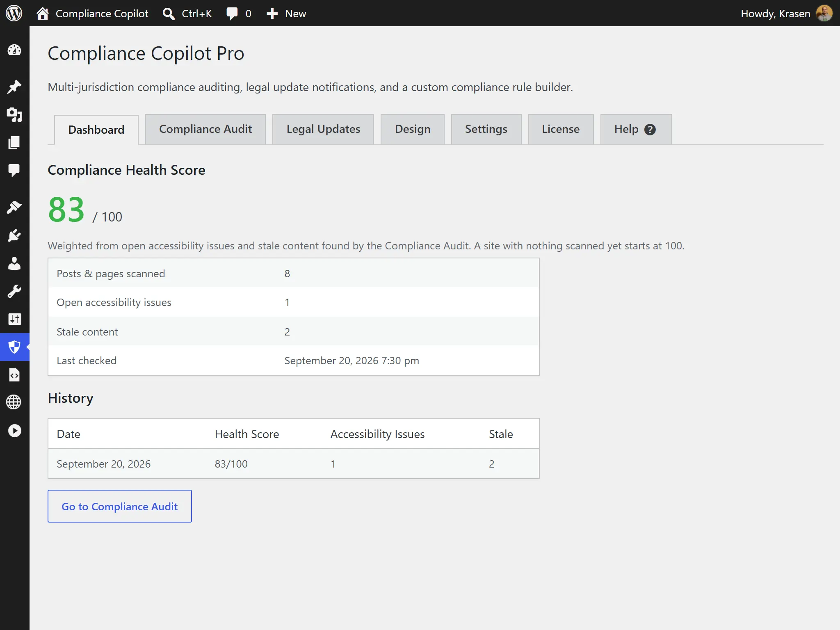Select the September 20, 2026 history date
This screenshot has height=630, width=840.
104,464
